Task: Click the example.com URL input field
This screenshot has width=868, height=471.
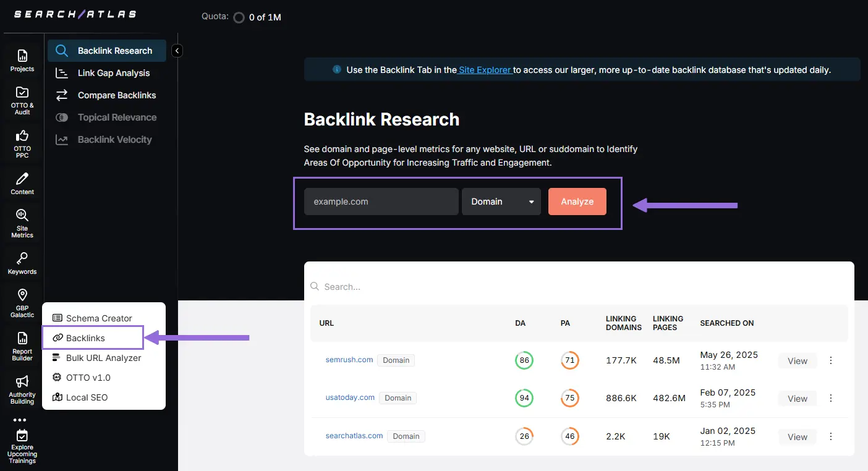Action: pyautogui.click(x=381, y=202)
